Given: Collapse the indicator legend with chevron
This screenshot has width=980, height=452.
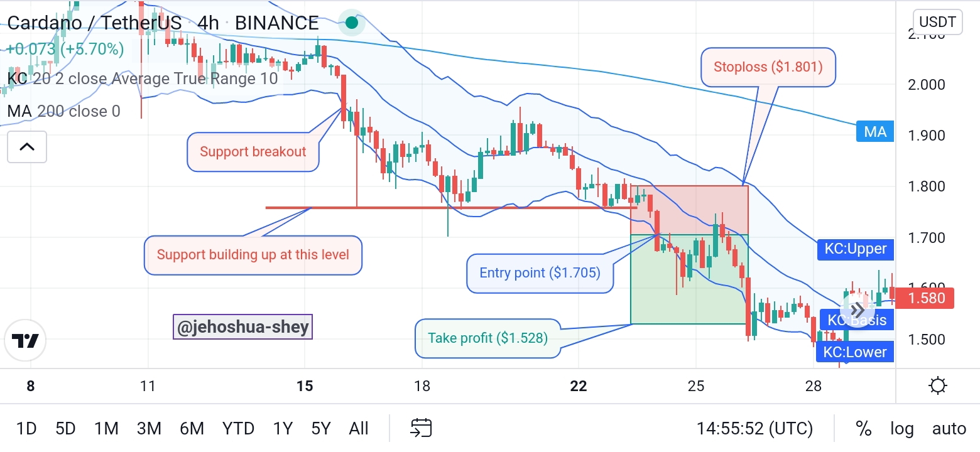Looking at the screenshot, I should tap(27, 147).
